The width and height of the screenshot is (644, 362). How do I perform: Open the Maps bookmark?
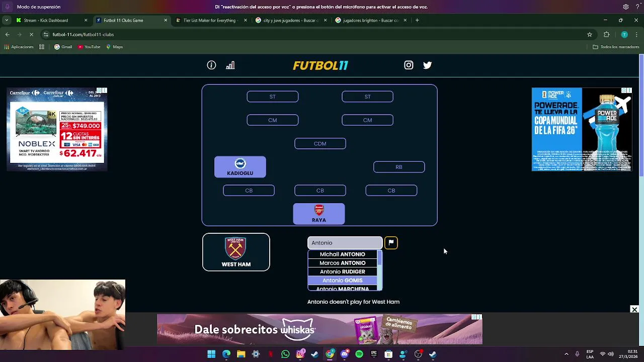point(114,47)
